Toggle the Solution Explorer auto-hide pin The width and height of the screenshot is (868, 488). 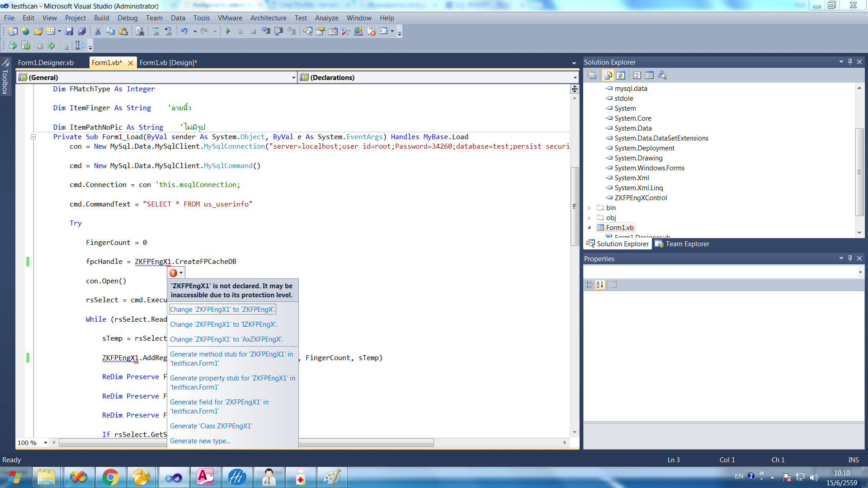(850, 61)
